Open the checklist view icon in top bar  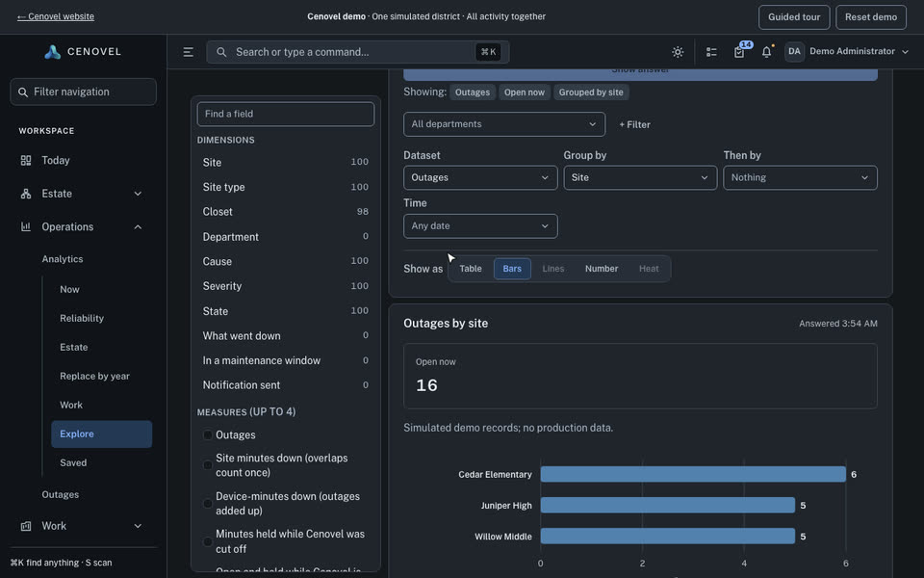[x=711, y=52]
